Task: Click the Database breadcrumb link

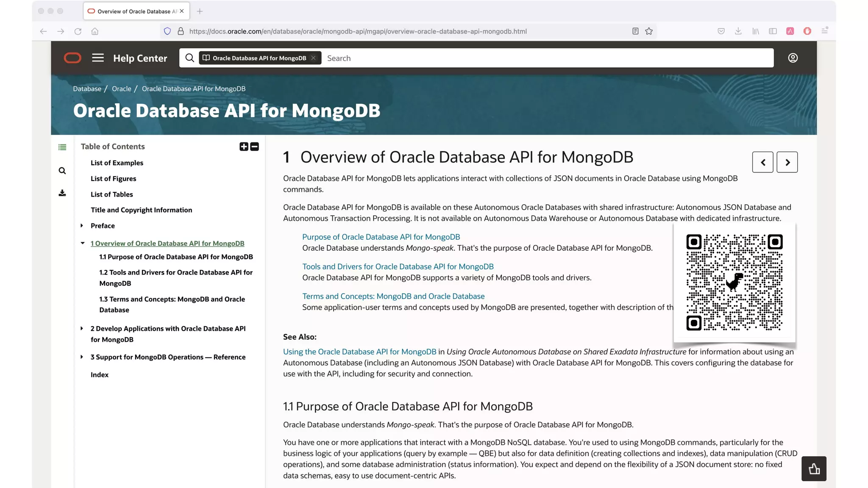Action: tap(87, 89)
